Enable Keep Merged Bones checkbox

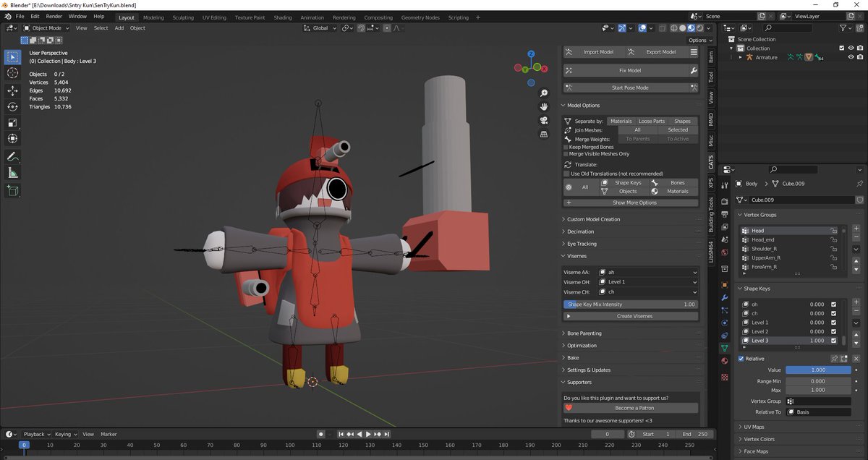click(x=566, y=147)
